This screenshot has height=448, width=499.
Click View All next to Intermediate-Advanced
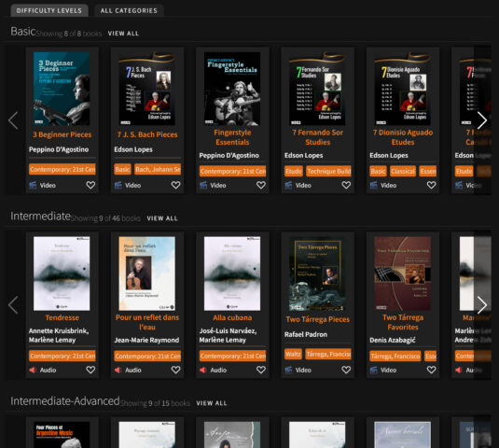coord(212,403)
